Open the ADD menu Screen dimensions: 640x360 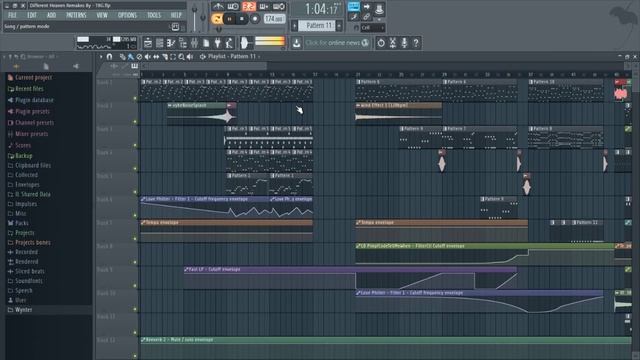click(x=51, y=15)
